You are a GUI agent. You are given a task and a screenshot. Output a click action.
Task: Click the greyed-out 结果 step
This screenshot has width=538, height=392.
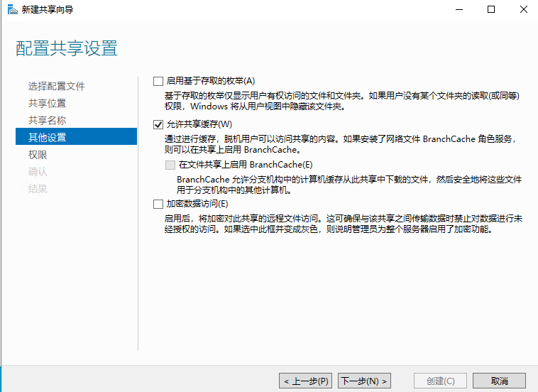38,188
